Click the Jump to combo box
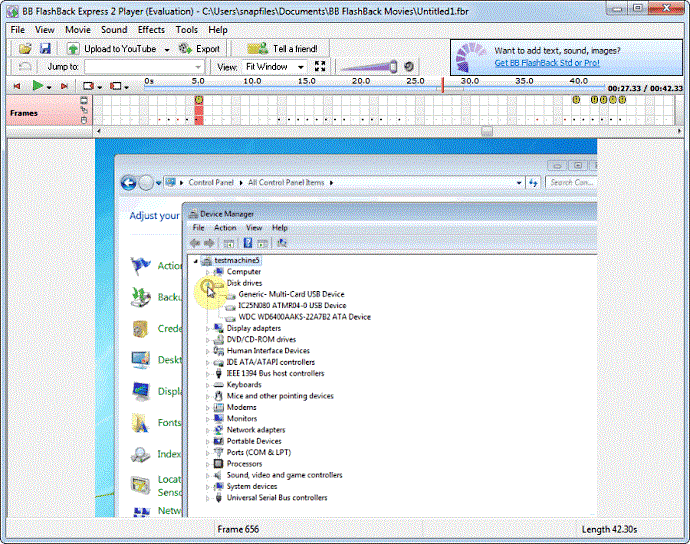Viewport: 690px width, 544px height. coord(144,66)
